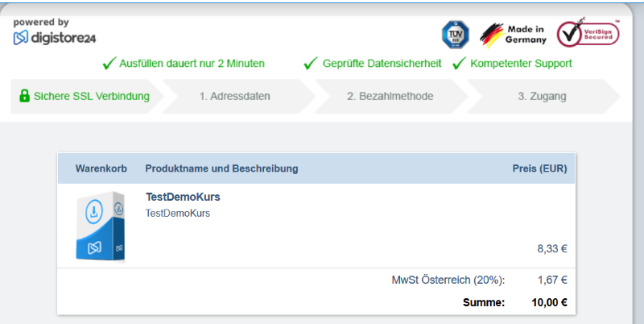This screenshot has height=324, width=644.
Task: Click the TestDemoKurs product box image
Action: pos(101,226)
